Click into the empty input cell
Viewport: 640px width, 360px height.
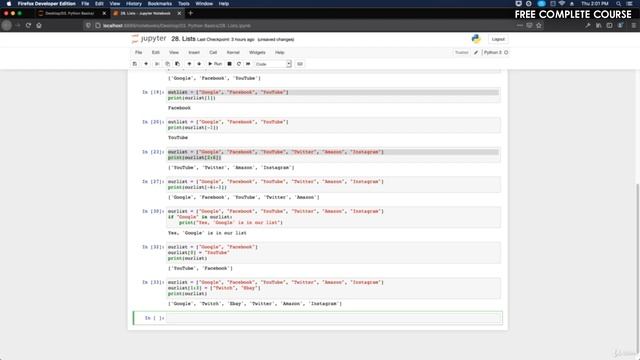coord(334,318)
